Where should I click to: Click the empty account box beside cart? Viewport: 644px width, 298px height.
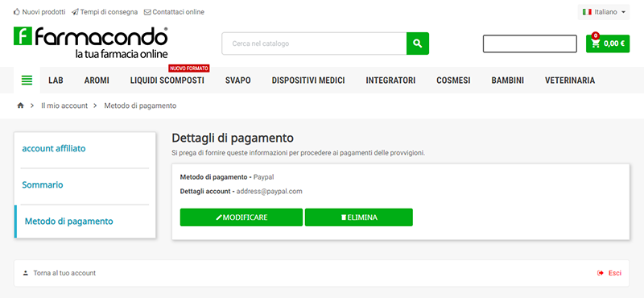[x=530, y=43]
